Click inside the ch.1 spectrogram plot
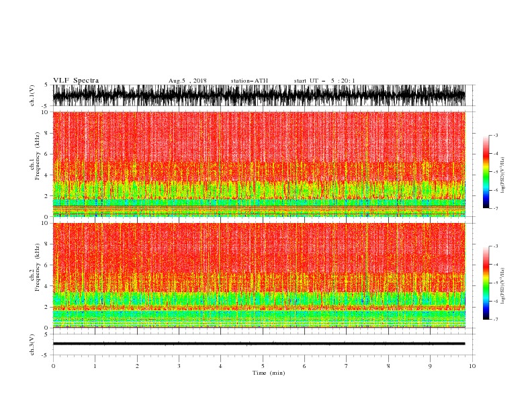Image resolution: width=532 pixels, height=411 pixels. coord(259,164)
